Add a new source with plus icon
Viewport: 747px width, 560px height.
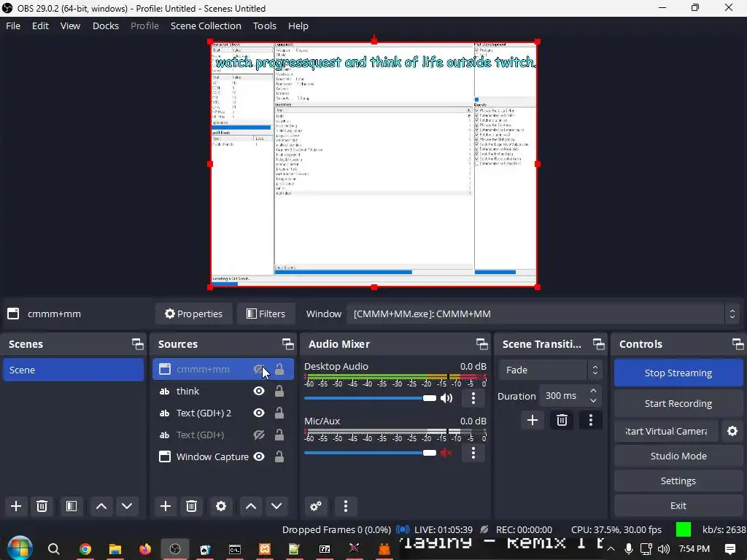(x=166, y=506)
